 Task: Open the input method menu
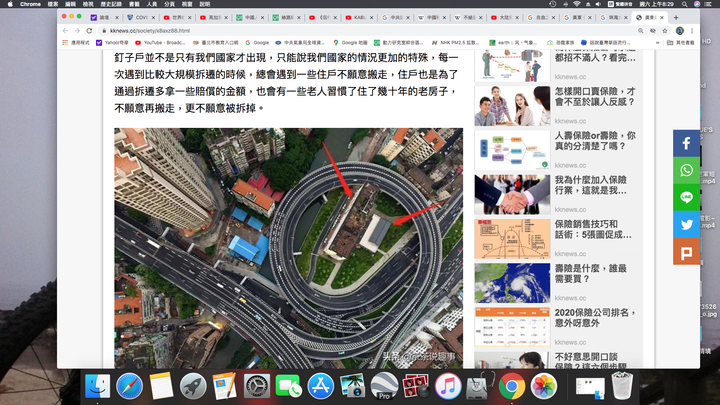point(620,4)
